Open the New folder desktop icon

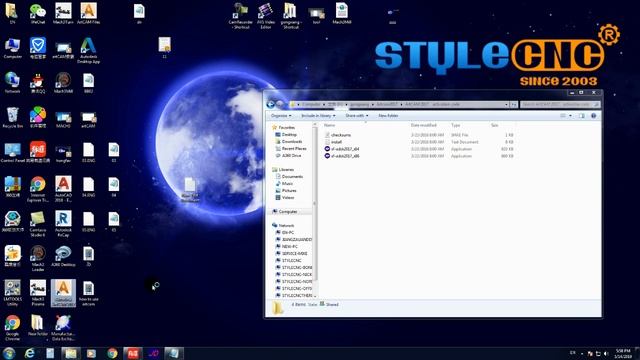[38, 326]
